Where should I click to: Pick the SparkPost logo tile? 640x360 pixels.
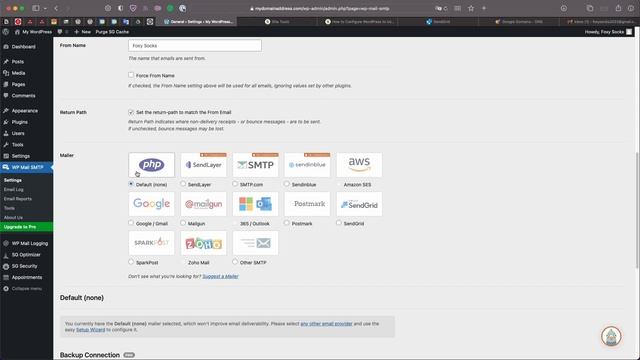click(x=151, y=243)
